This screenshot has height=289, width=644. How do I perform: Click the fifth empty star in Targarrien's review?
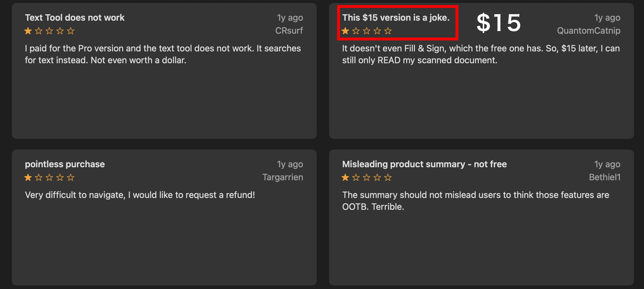pyautogui.click(x=71, y=178)
